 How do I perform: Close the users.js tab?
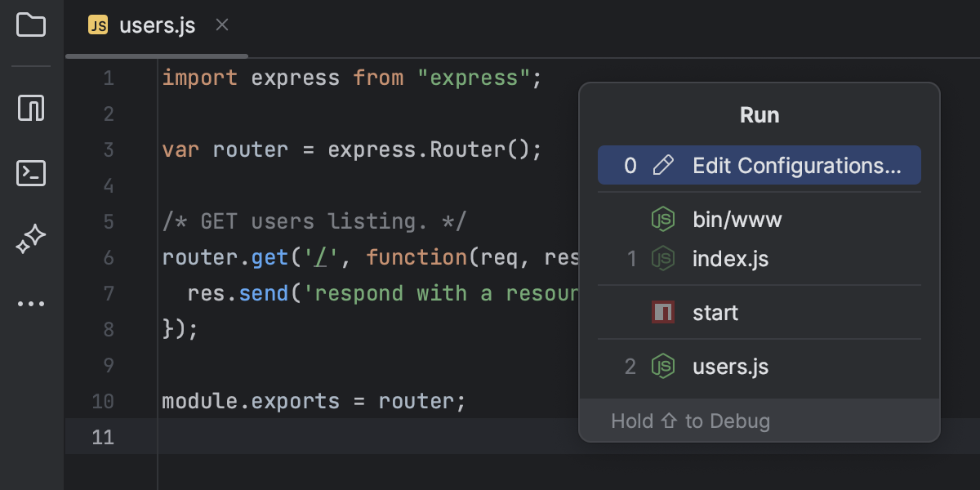point(221,24)
